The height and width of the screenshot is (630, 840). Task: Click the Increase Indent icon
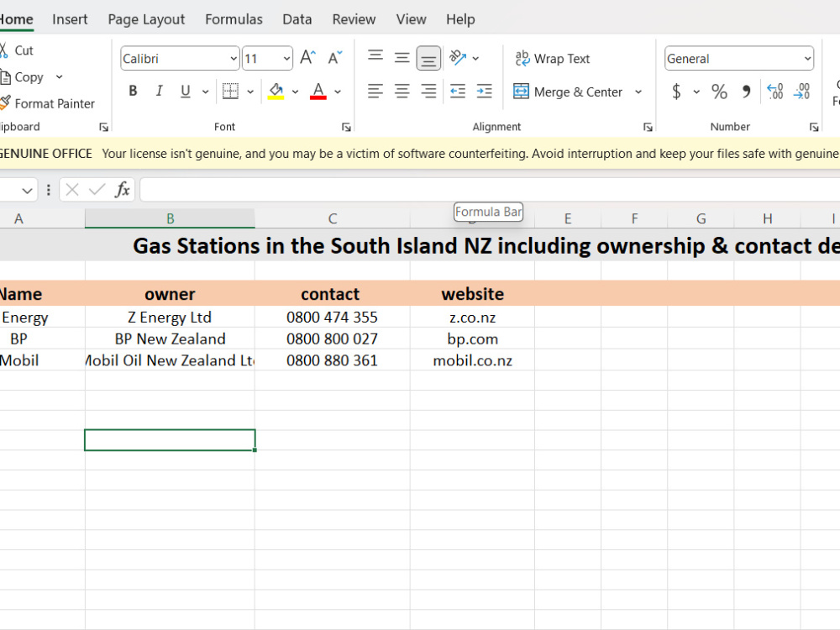point(485,91)
